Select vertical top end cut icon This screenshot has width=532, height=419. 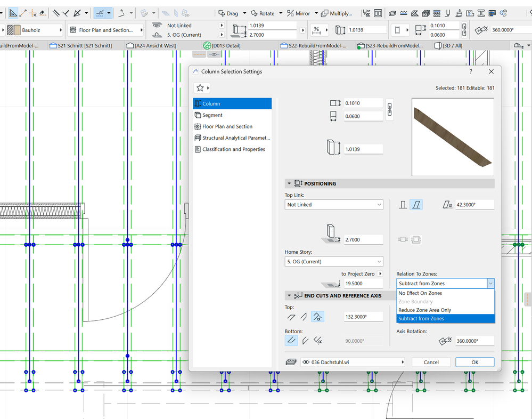[x=304, y=317]
